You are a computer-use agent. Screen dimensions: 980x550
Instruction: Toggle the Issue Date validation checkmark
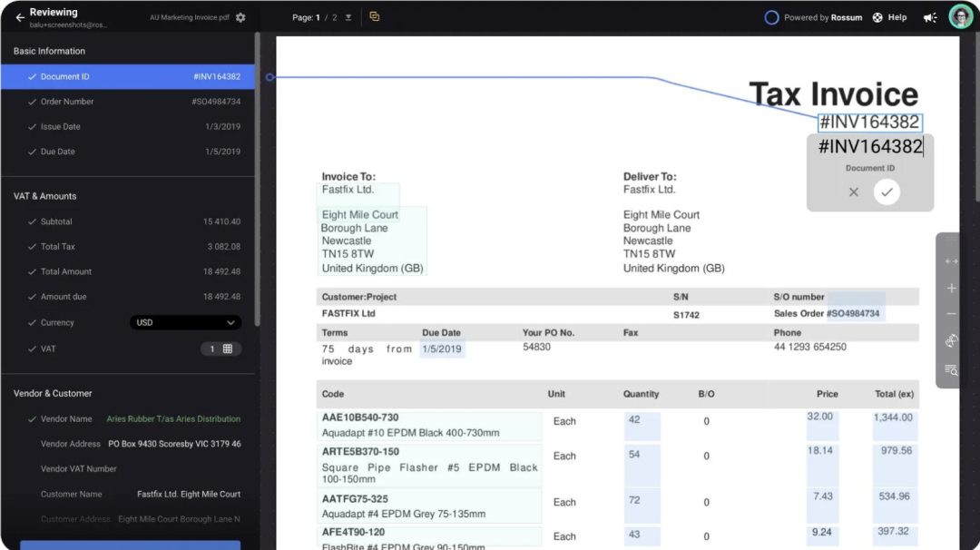coord(32,126)
